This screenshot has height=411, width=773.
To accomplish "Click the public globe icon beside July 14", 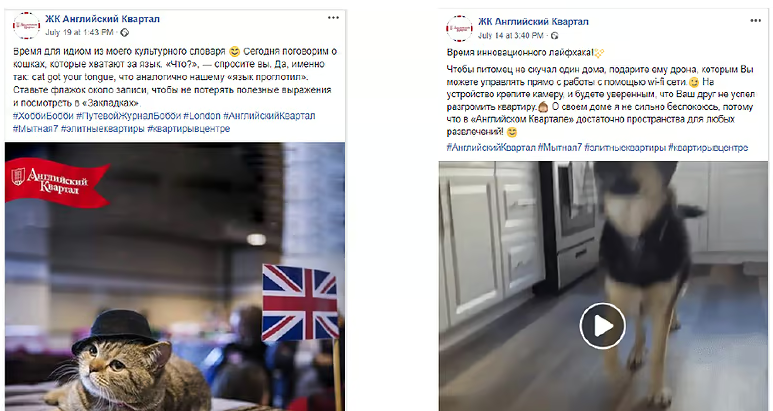I will click(x=555, y=35).
